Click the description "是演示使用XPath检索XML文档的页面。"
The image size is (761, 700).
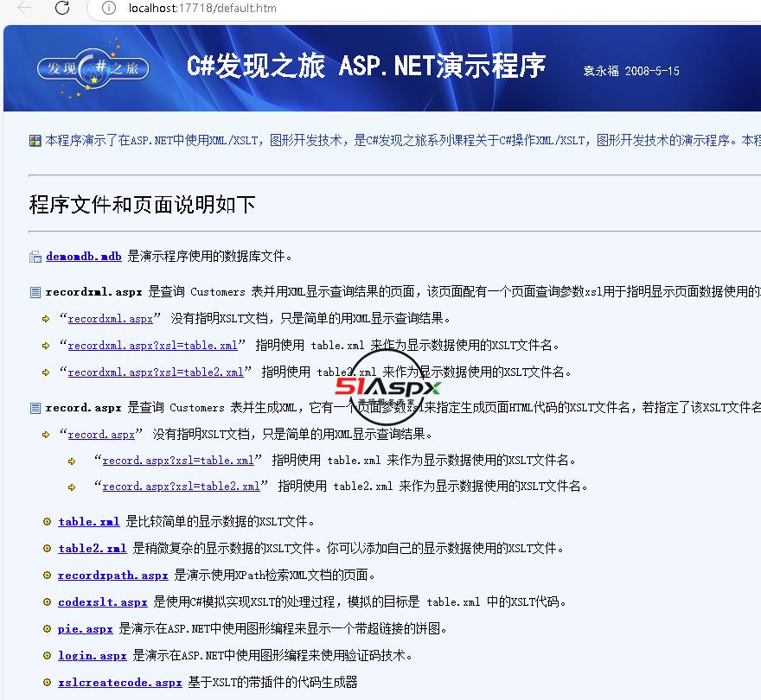coord(275,576)
